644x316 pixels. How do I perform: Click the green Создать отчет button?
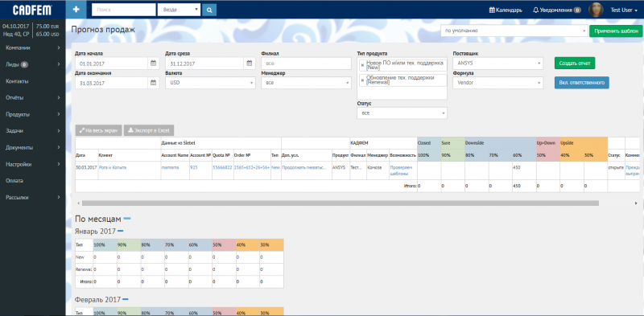click(x=575, y=64)
